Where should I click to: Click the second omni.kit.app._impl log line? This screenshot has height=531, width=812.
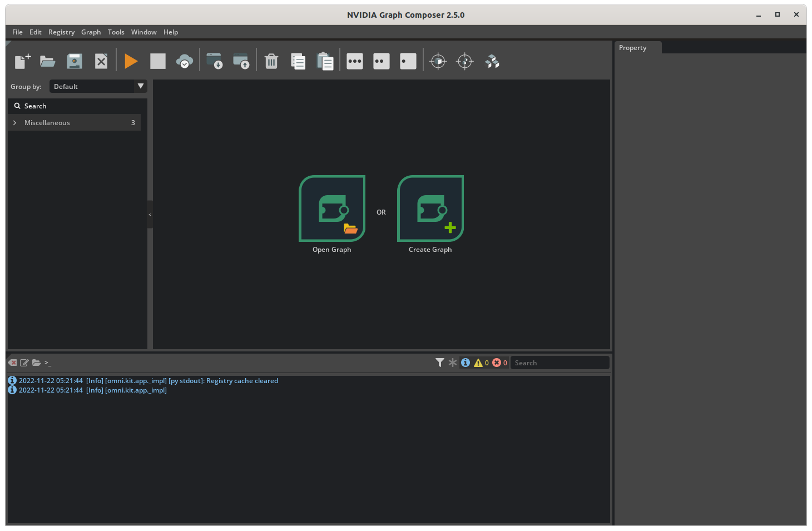92,390
